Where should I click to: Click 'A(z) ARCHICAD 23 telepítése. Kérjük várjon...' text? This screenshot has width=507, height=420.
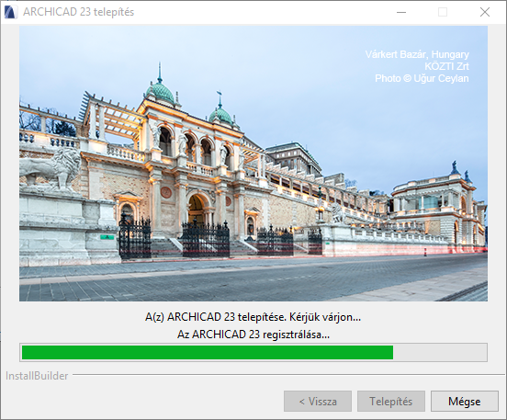pos(253,317)
